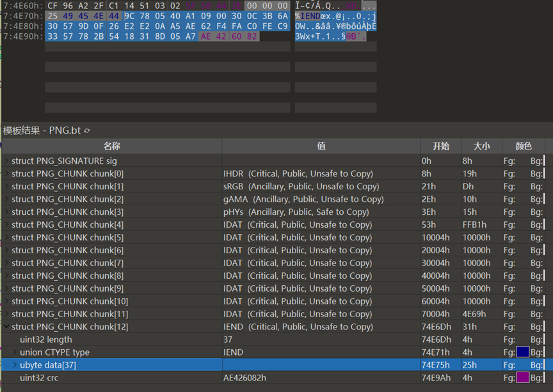Click the IEND value in the type row

(x=233, y=352)
